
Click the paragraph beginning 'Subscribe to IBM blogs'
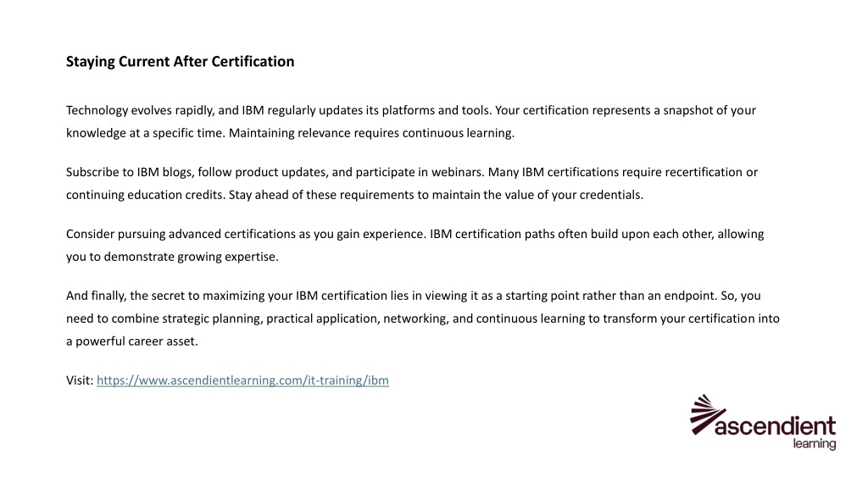click(x=412, y=183)
